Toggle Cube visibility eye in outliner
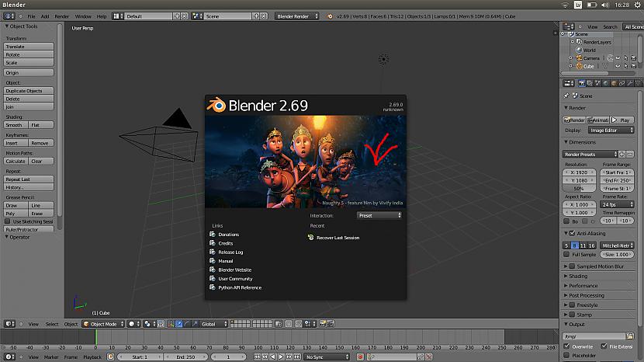 pos(618,66)
